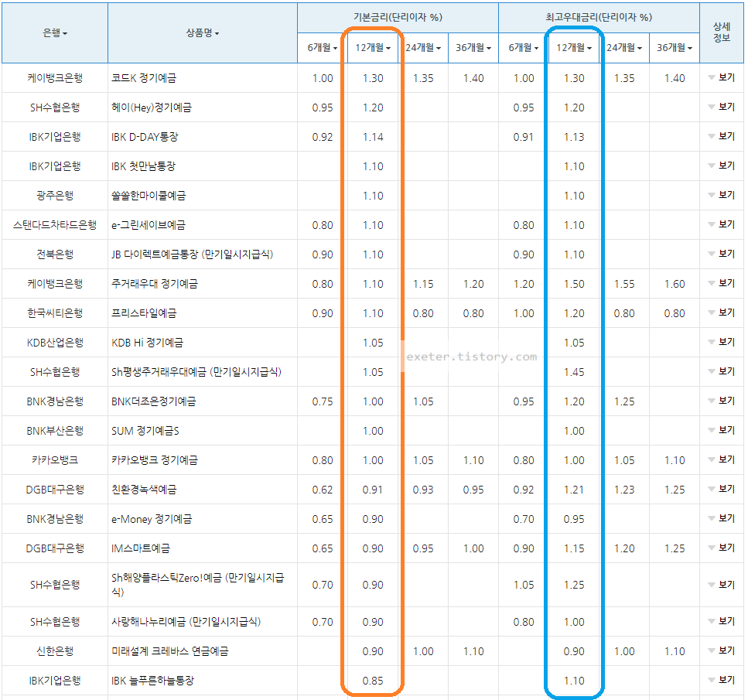Click product name 쏠쏠한마이쿨예금
This screenshot has height=700, width=748.
pos(149,196)
